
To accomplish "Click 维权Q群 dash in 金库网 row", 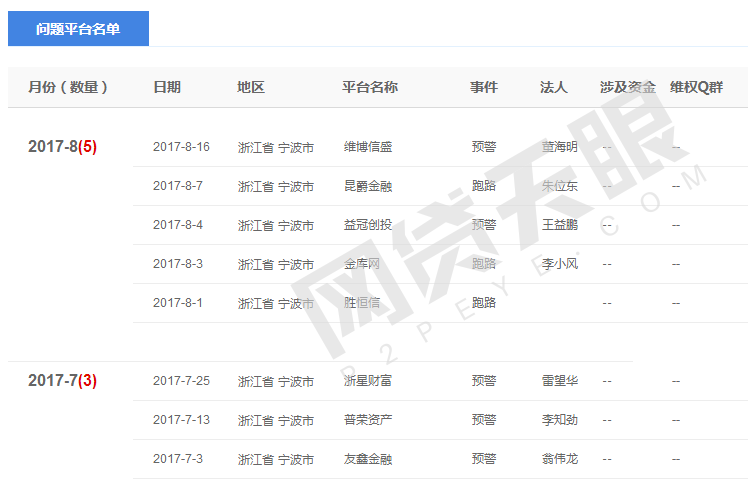I will 676,264.
